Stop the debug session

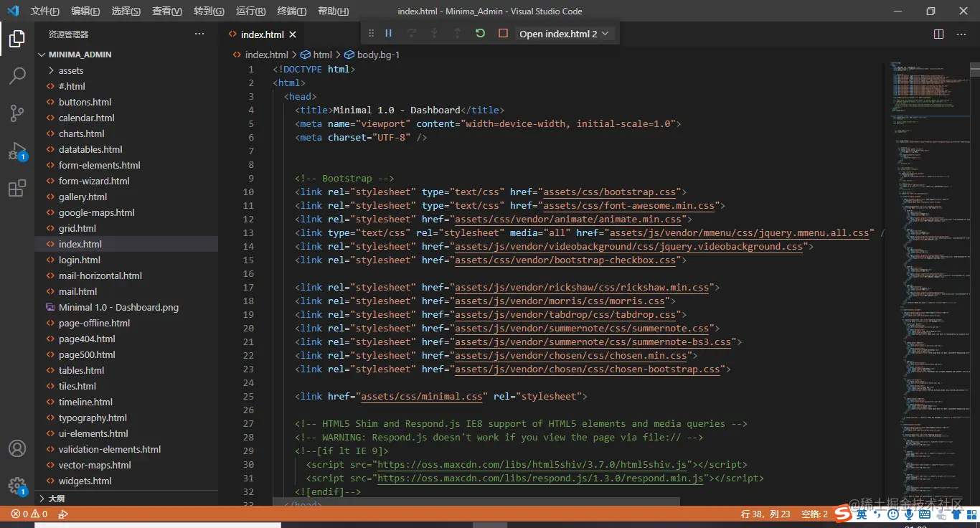click(503, 33)
